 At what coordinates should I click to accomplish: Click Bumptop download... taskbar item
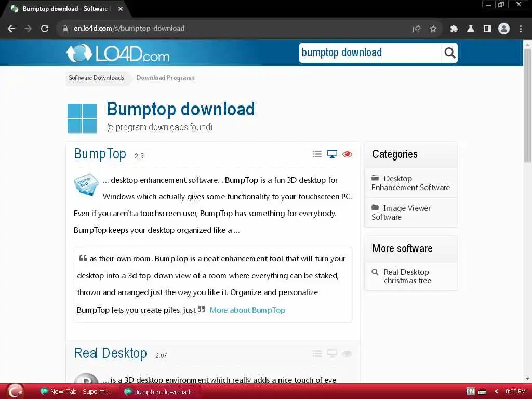(159, 392)
